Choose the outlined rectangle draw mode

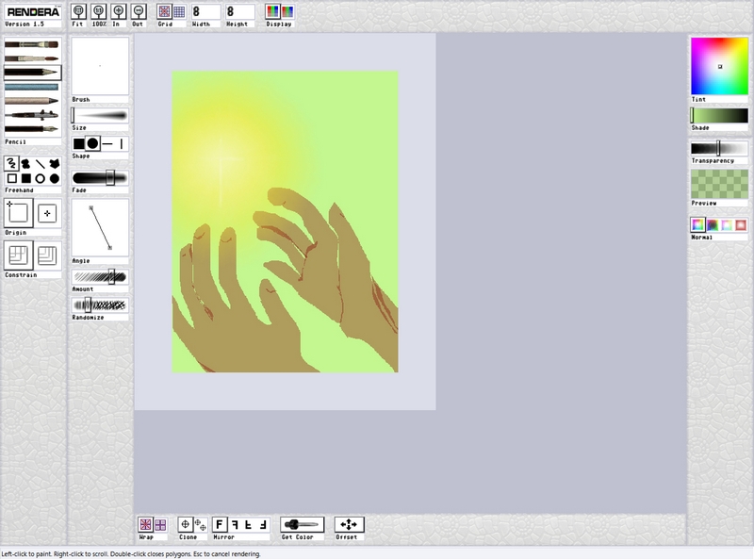(11, 178)
